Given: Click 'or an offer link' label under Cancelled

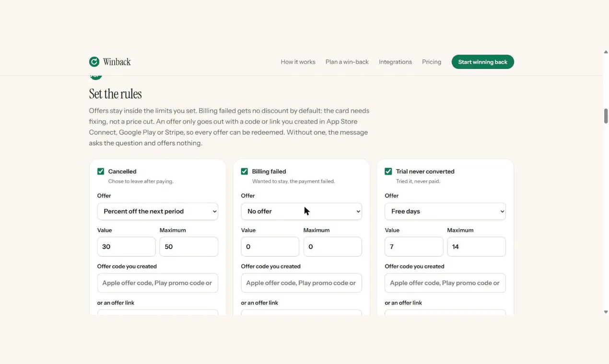Looking at the screenshot, I should 116,303.
